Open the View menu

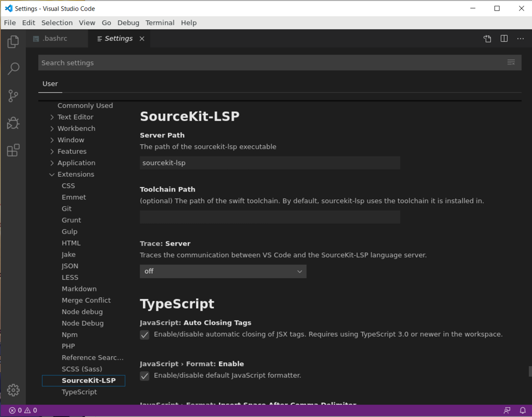click(x=87, y=23)
